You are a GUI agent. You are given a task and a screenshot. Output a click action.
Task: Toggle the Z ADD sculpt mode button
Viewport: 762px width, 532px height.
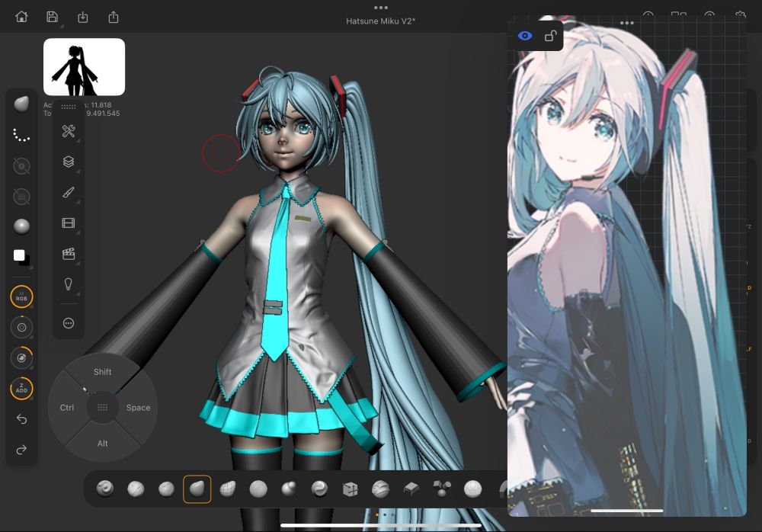click(x=21, y=389)
